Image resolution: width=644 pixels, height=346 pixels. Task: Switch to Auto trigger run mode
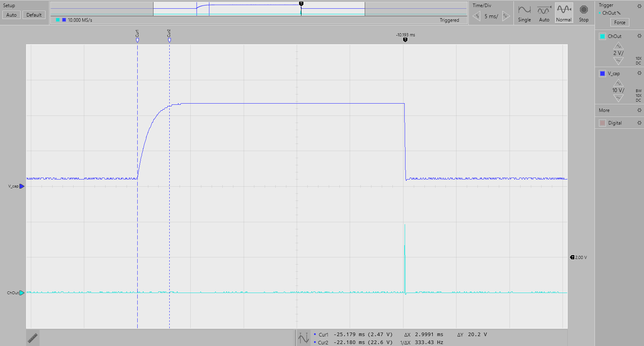tap(544, 13)
